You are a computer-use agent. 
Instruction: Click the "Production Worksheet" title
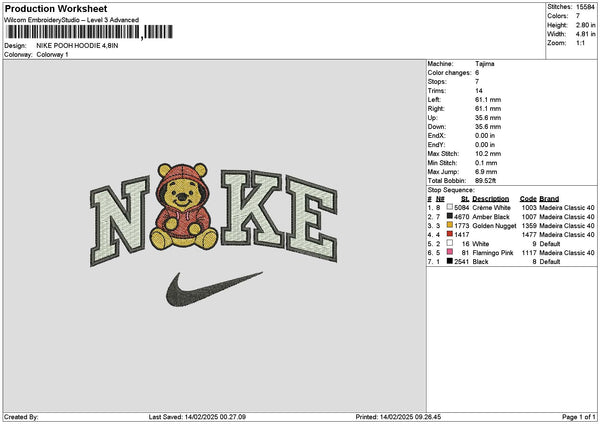(x=56, y=8)
